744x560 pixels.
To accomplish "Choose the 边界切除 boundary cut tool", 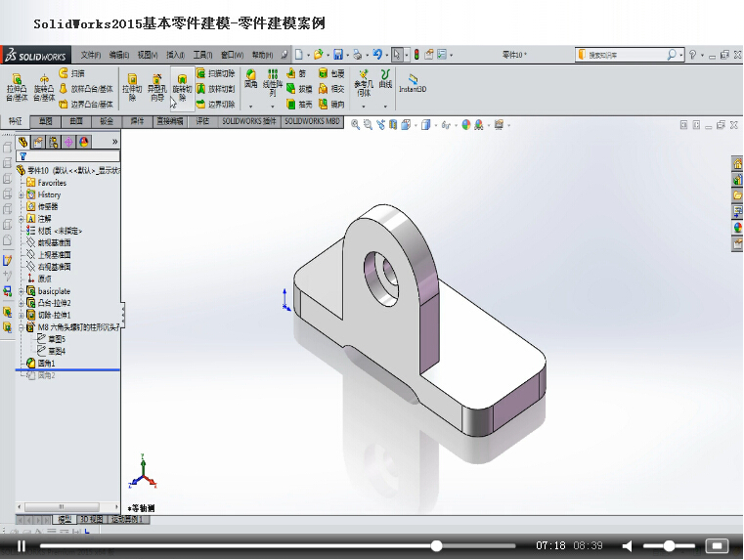I will (x=216, y=104).
